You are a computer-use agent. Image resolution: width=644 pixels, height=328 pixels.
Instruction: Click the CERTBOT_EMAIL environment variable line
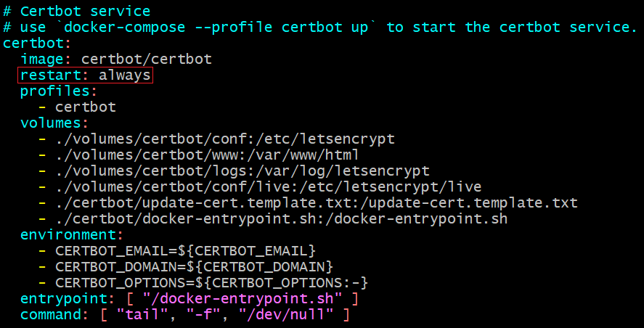185,250
